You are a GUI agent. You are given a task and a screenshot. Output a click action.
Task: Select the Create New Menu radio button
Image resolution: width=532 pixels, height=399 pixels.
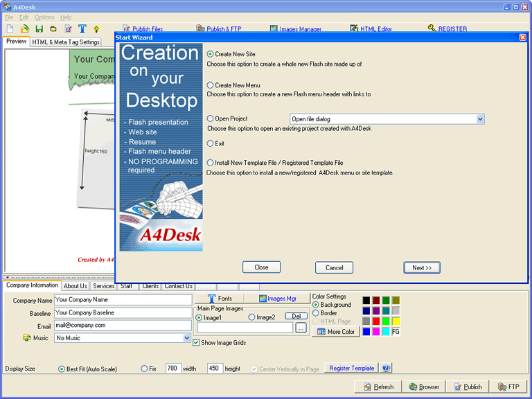(x=211, y=85)
